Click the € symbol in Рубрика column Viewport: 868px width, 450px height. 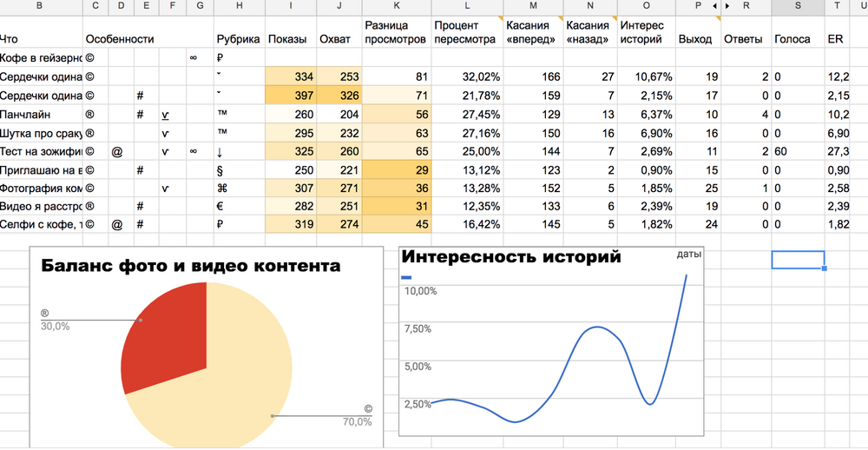tap(220, 206)
